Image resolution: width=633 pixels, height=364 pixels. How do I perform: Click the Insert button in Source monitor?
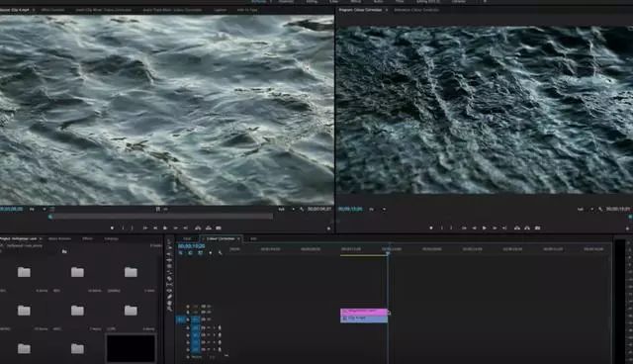198,228
